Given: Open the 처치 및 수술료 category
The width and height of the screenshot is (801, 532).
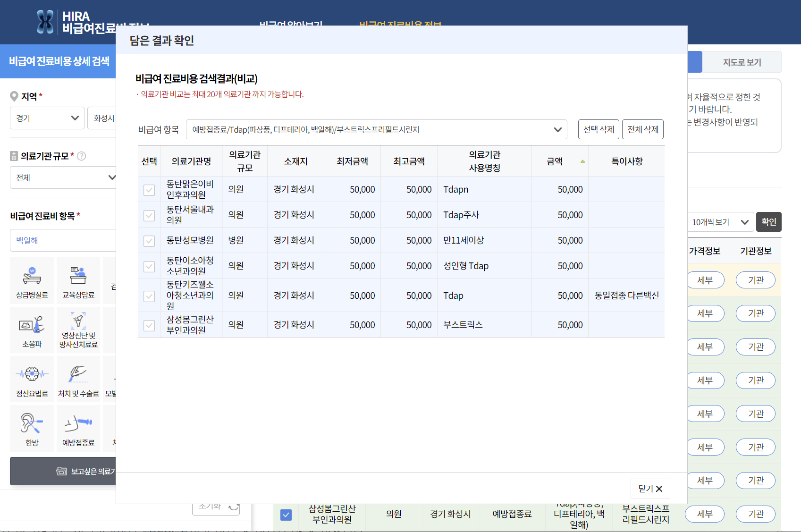Looking at the screenshot, I should click(x=78, y=378).
